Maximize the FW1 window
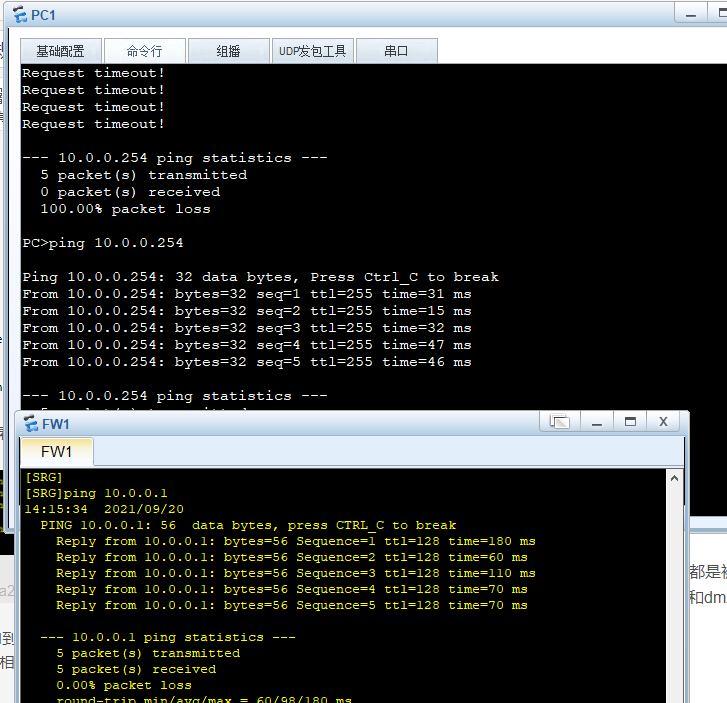Image resolution: width=727 pixels, height=703 pixels. pos(630,422)
